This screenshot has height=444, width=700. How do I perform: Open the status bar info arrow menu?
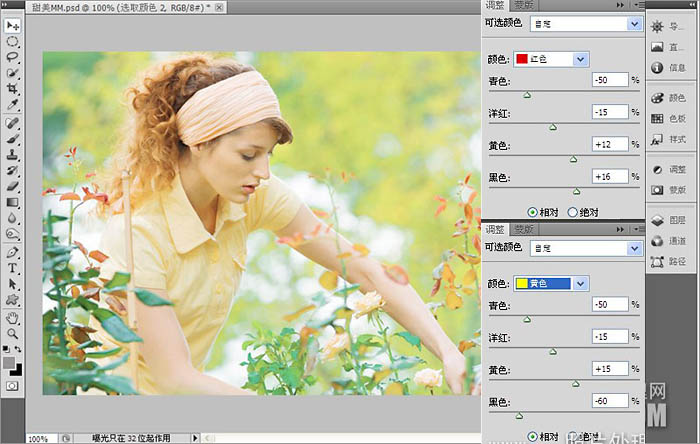195,438
